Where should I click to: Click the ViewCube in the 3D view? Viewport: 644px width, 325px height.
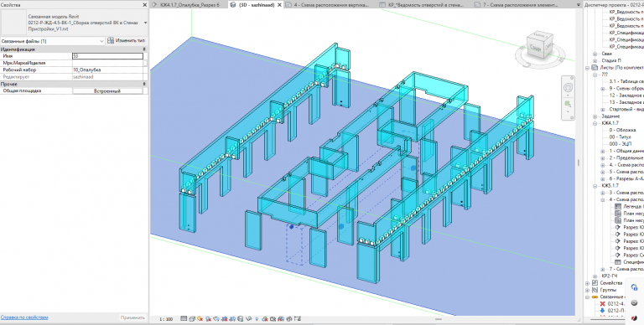click(541, 46)
